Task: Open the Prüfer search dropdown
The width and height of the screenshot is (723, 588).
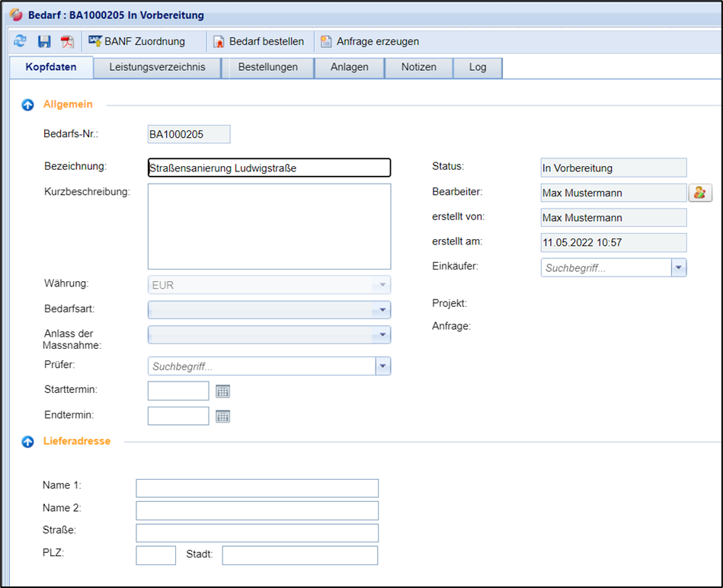Action: point(382,366)
